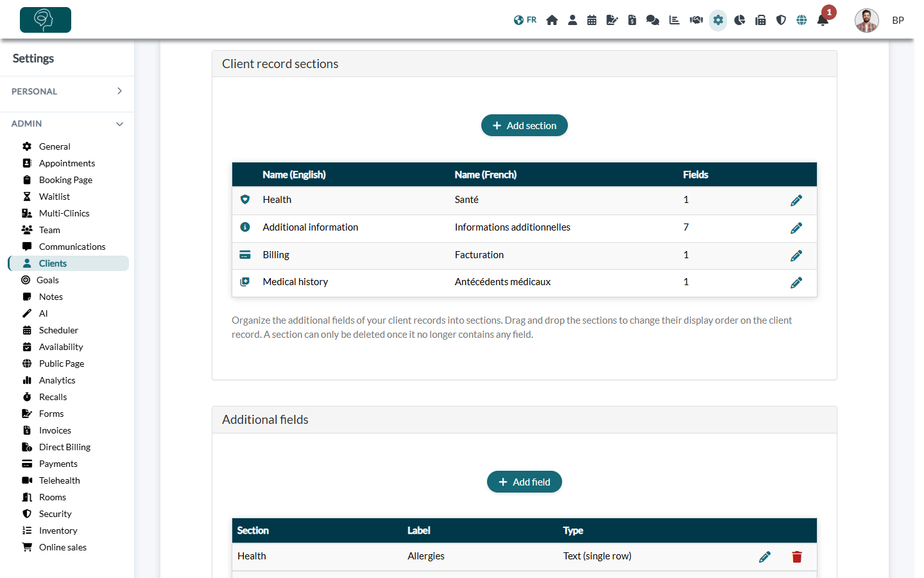Open Direct Billing settings

pyautogui.click(x=65, y=447)
